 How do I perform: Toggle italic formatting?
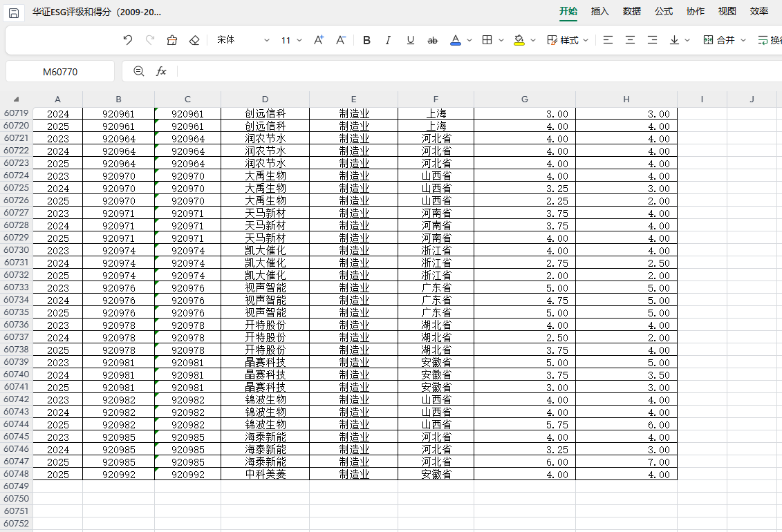click(388, 40)
